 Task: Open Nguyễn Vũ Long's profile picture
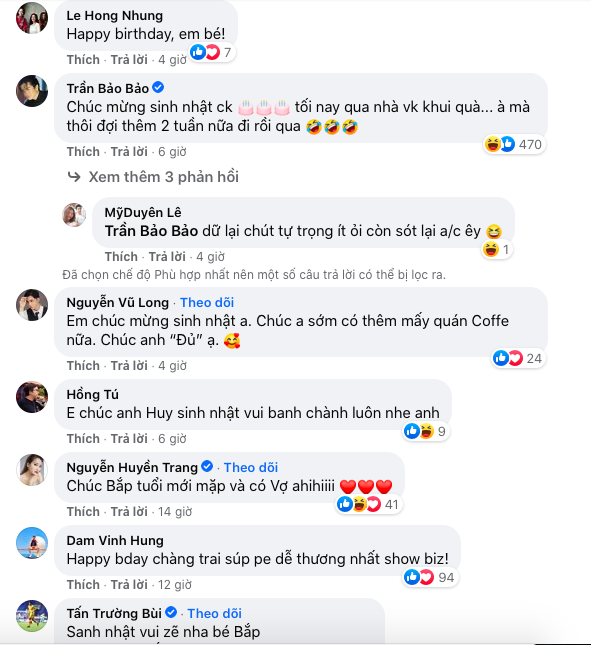point(32,305)
